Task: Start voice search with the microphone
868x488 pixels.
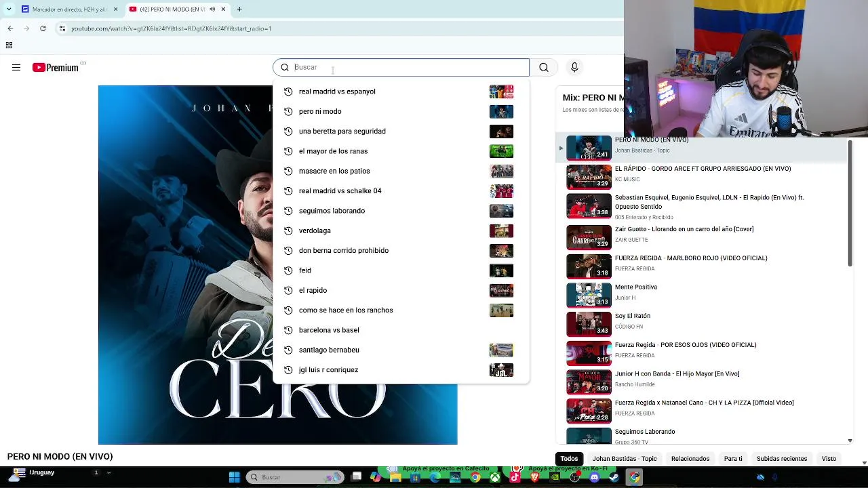Action: point(574,68)
